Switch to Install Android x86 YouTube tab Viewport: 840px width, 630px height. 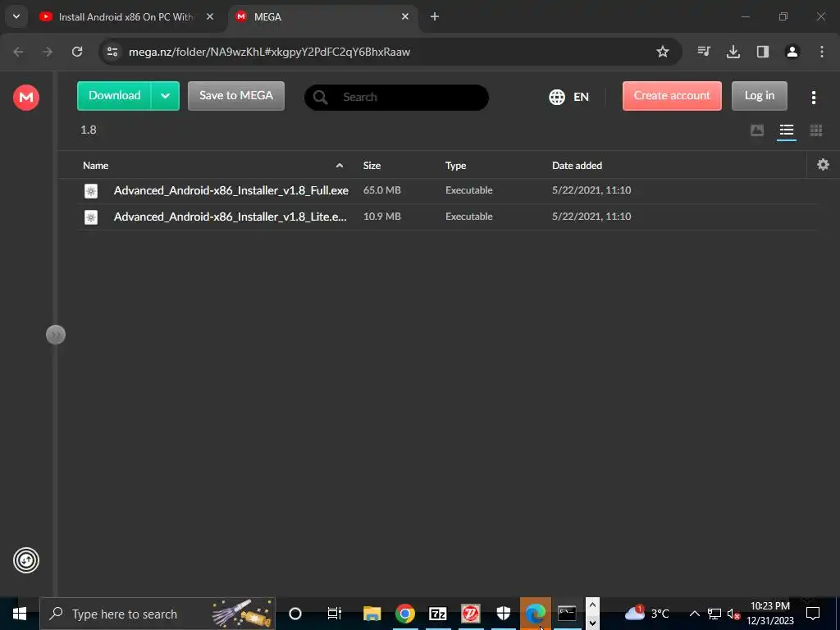pyautogui.click(x=127, y=17)
